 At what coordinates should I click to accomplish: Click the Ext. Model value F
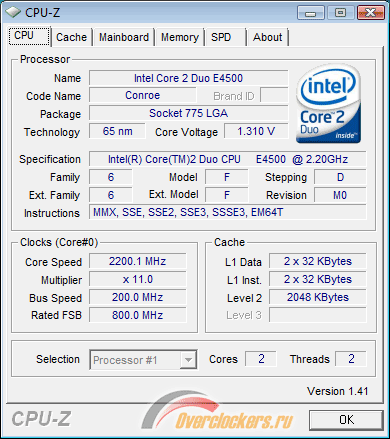tap(227, 195)
